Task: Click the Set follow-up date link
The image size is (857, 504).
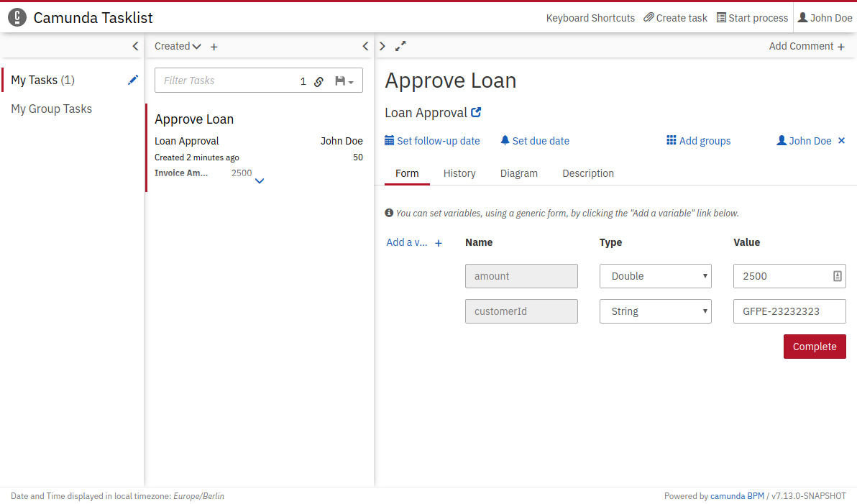Action: pos(432,141)
